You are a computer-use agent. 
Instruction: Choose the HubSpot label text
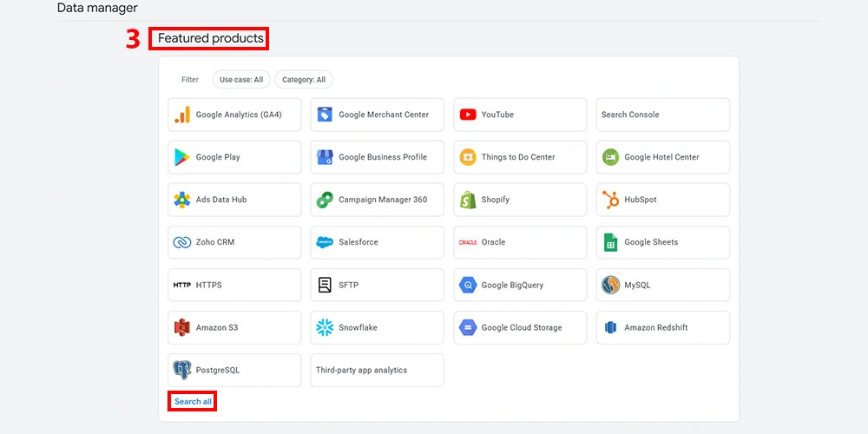coord(641,200)
